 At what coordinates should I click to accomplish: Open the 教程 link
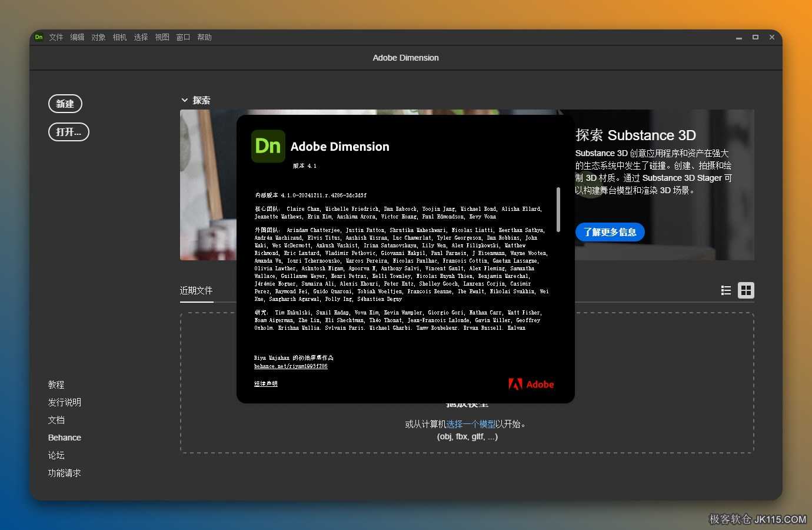pos(56,385)
